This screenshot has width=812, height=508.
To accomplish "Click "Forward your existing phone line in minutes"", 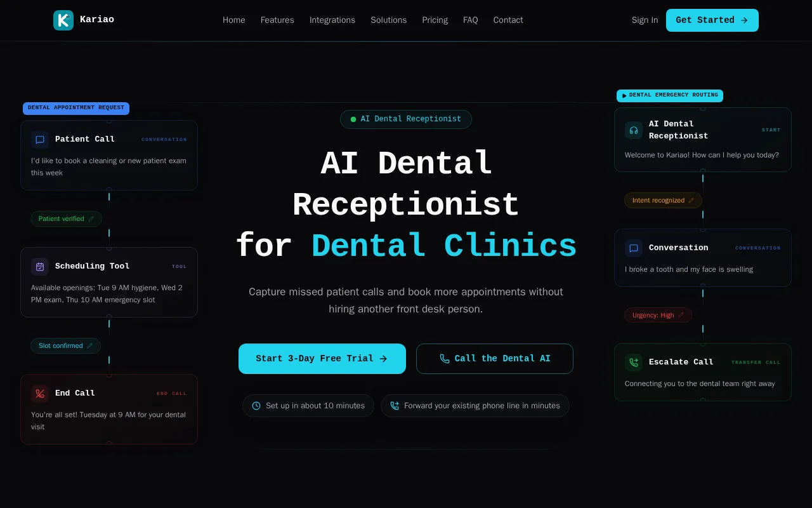I will (x=482, y=406).
